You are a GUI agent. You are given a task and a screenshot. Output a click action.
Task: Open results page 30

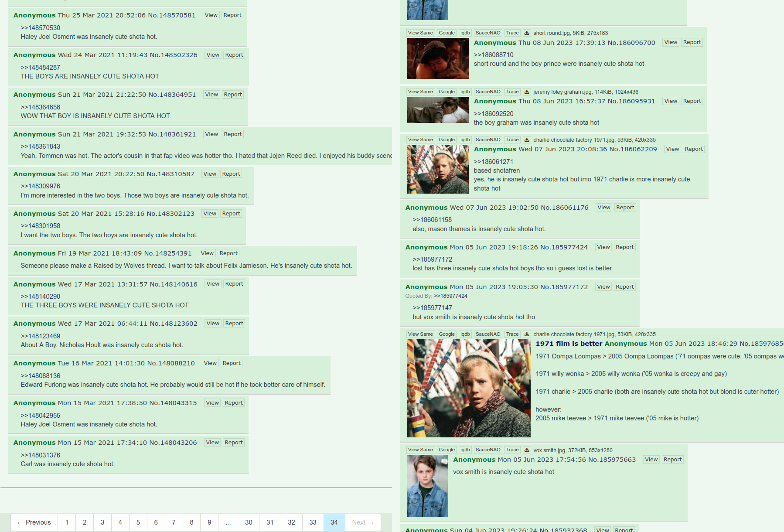[249, 522]
